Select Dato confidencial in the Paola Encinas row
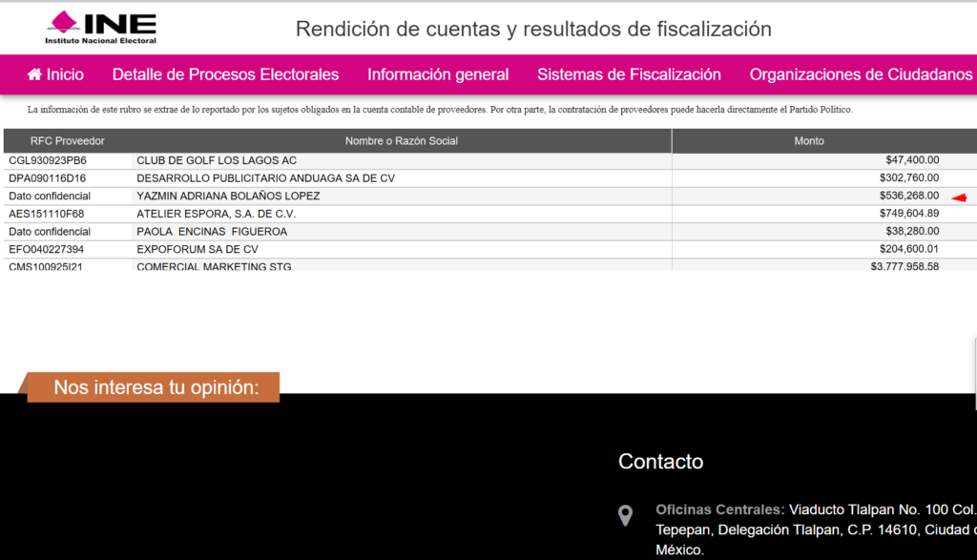 pyautogui.click(x=50, y=232)
